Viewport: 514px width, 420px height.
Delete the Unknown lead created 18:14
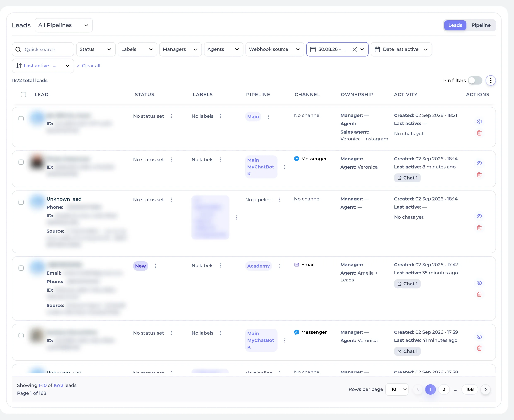coord(479,228)
